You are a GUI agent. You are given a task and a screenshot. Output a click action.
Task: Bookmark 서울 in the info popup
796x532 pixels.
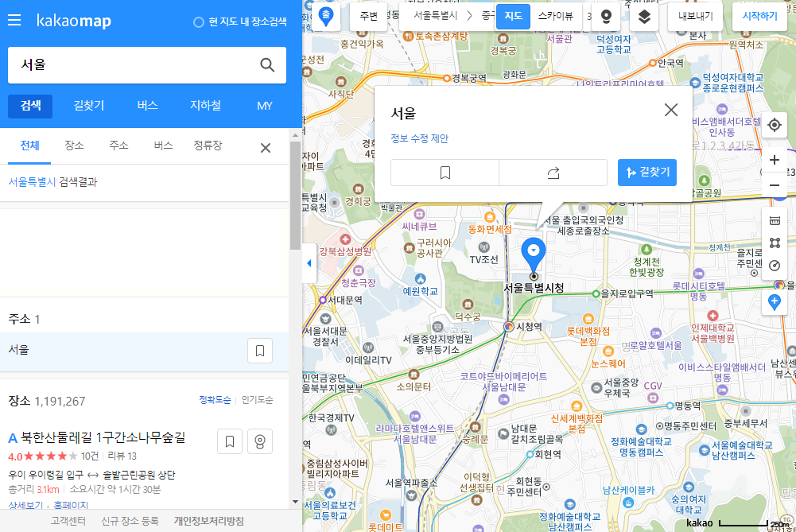tap(445, 173)
